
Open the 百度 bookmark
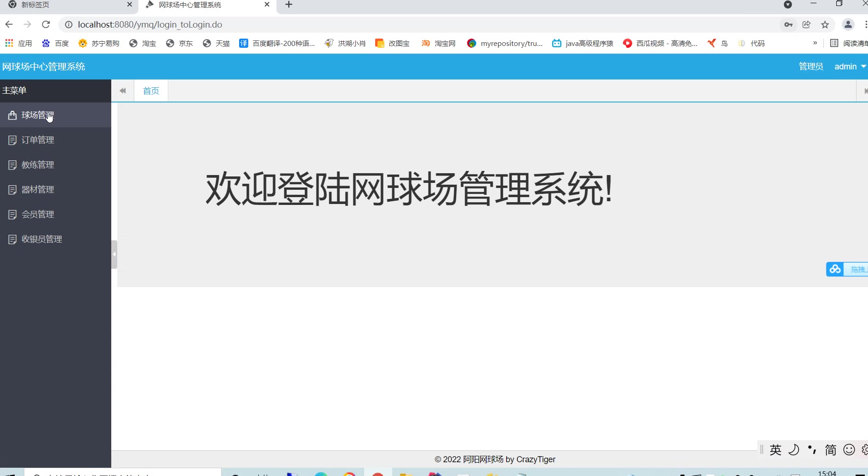tap(55, 43)
